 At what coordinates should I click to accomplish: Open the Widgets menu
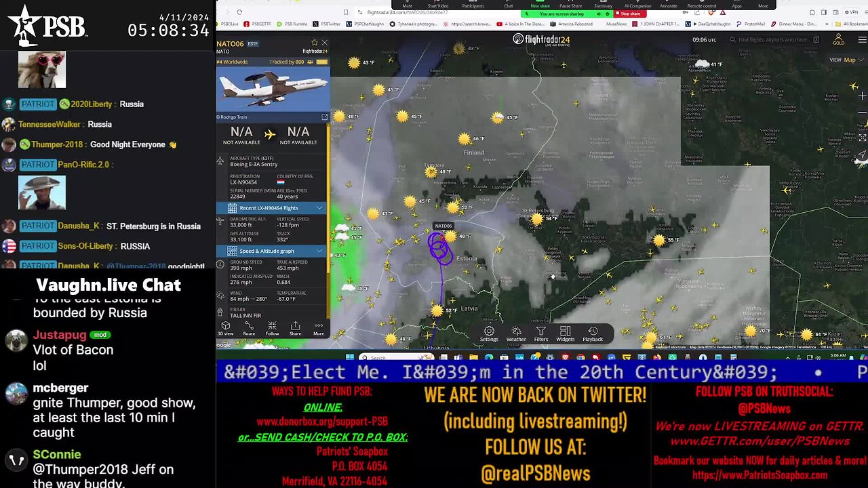point(565,334)
